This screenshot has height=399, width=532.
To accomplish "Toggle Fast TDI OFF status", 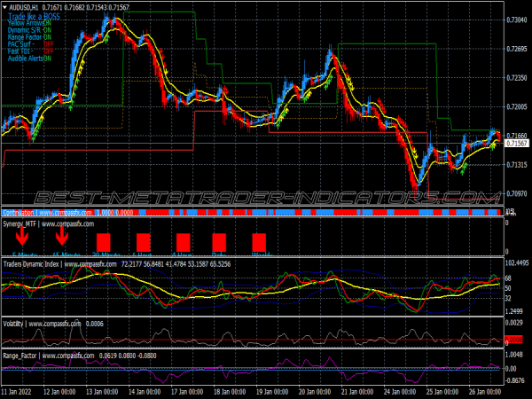I will (47, 51).
